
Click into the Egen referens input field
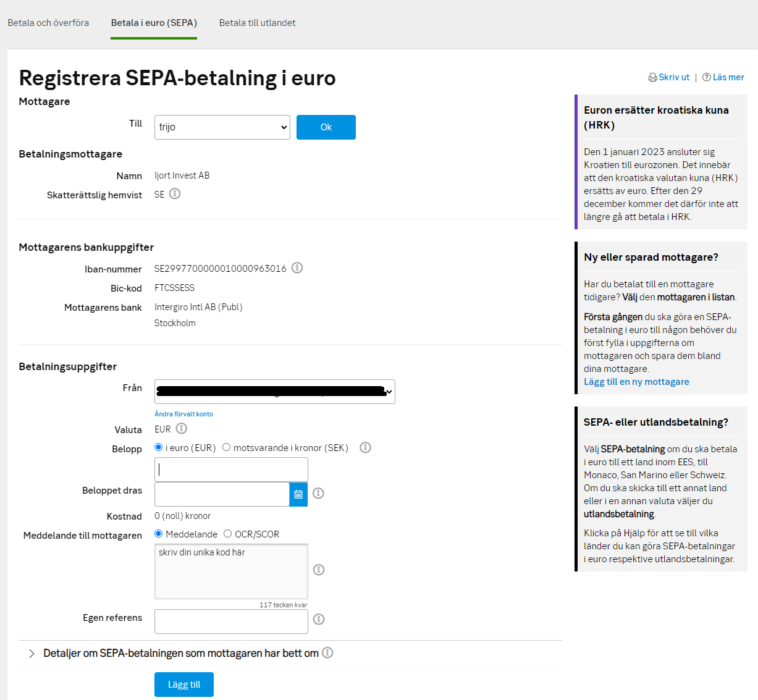231,622
